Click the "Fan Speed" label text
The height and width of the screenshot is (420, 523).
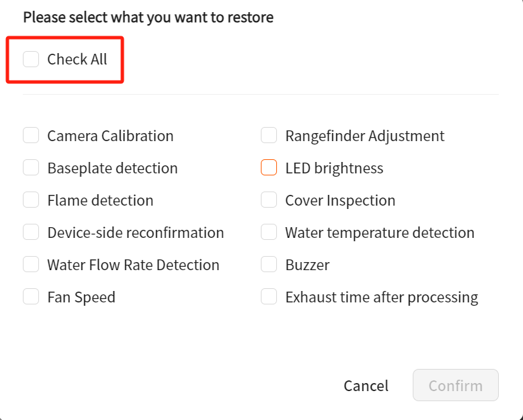tap(81, 297)
